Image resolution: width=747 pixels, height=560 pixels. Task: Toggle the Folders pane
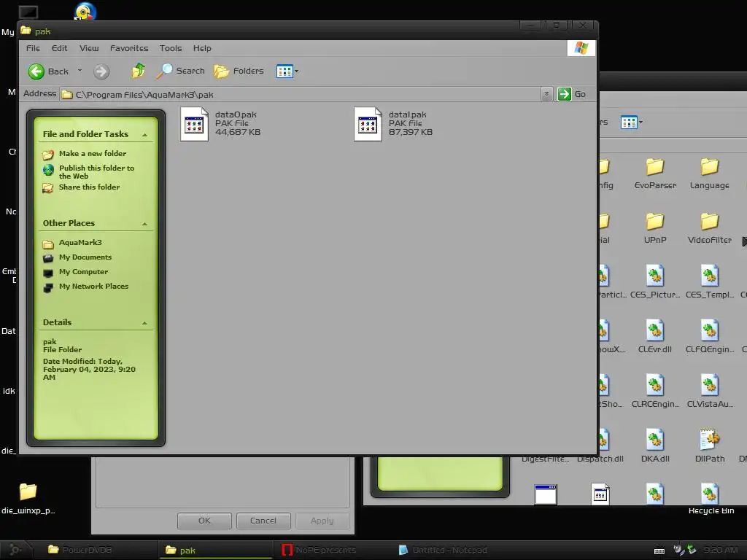239,71
